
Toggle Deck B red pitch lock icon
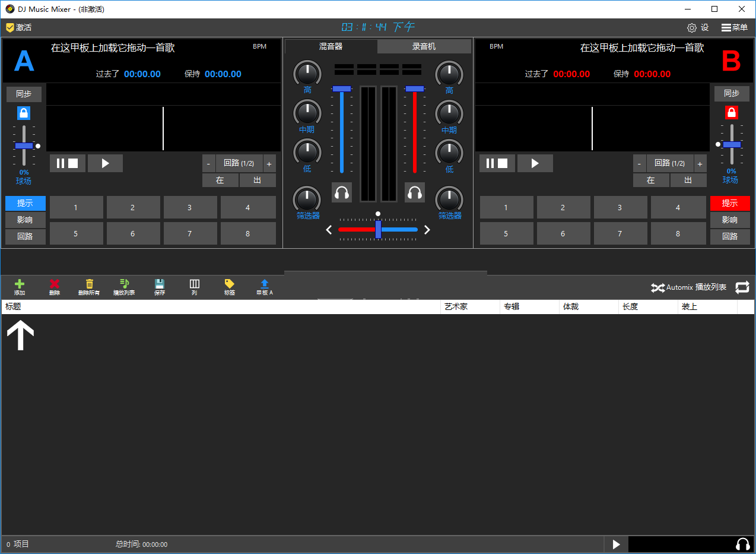pos(732,112)
